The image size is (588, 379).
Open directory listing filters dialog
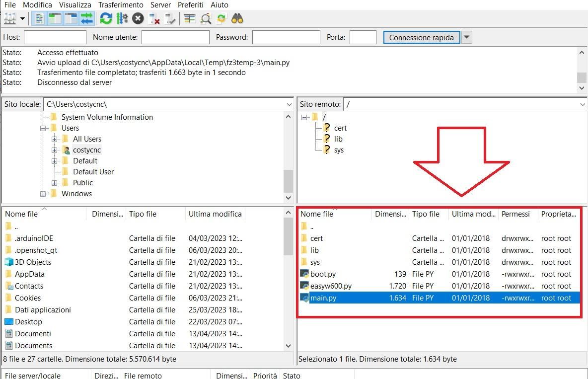click(x=190, y=18)
